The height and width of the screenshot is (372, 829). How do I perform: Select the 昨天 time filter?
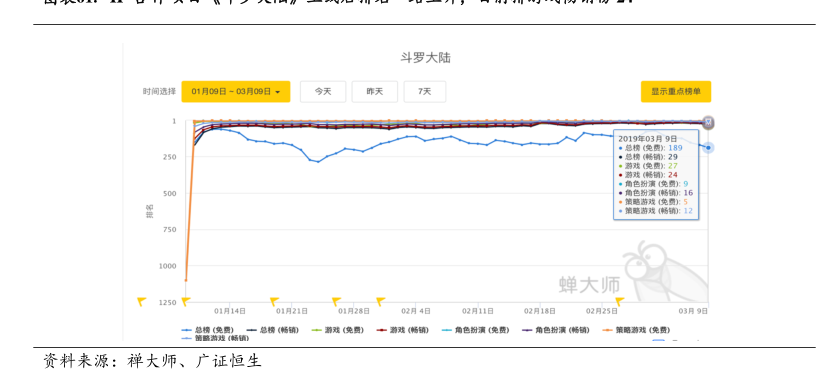[374, 91]
